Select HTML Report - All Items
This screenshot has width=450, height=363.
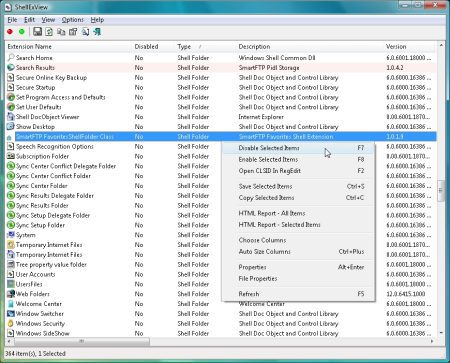[x=298, y=213]
